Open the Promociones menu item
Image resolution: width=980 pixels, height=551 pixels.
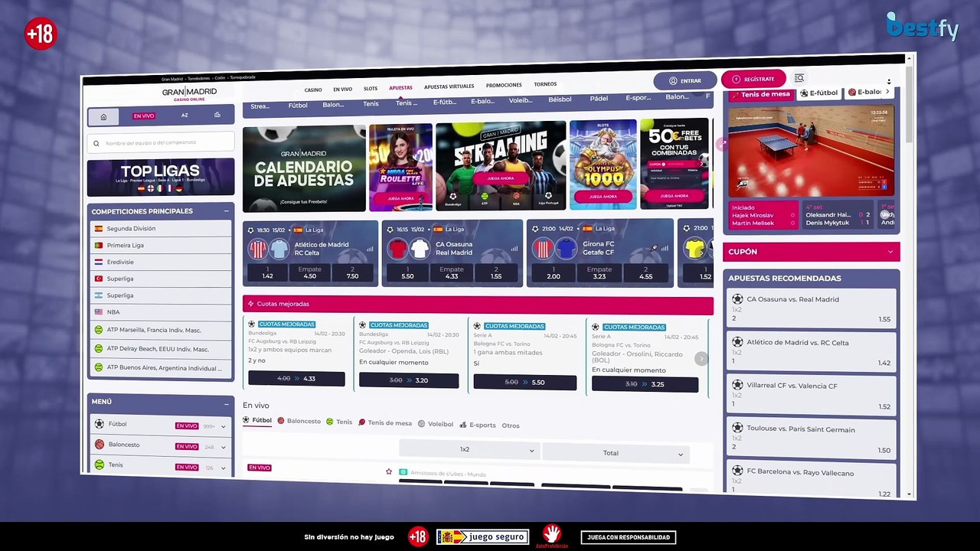tap(504, 85)
